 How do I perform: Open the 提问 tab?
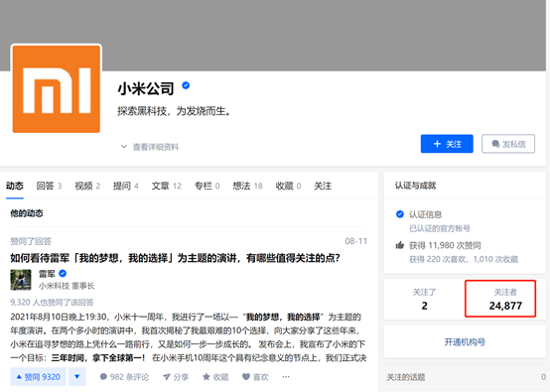point(125,186)
